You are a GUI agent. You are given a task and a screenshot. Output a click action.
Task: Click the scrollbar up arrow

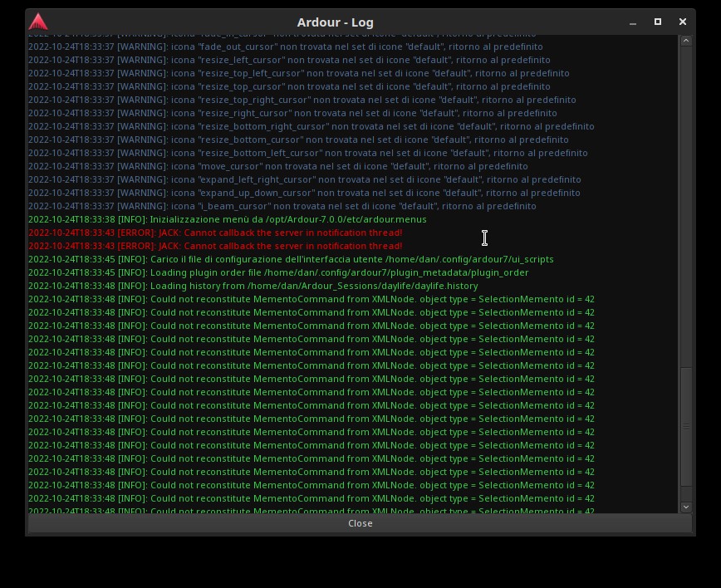coord(686,41)
